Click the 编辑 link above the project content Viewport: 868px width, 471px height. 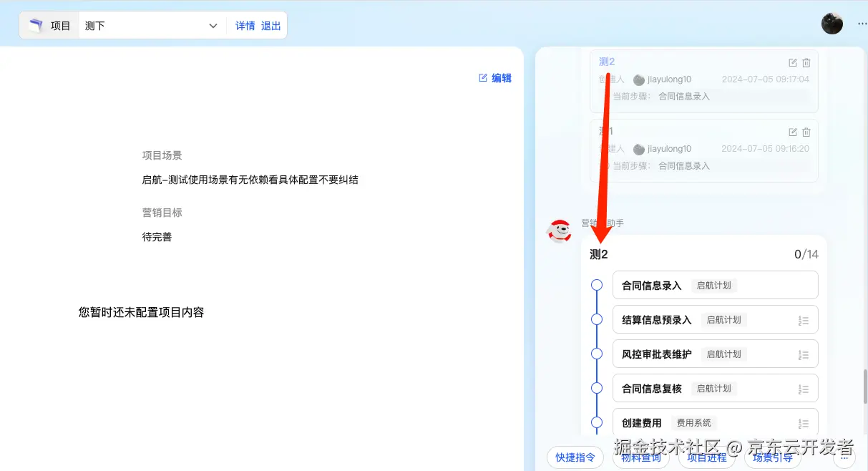[x=494, y=78]
